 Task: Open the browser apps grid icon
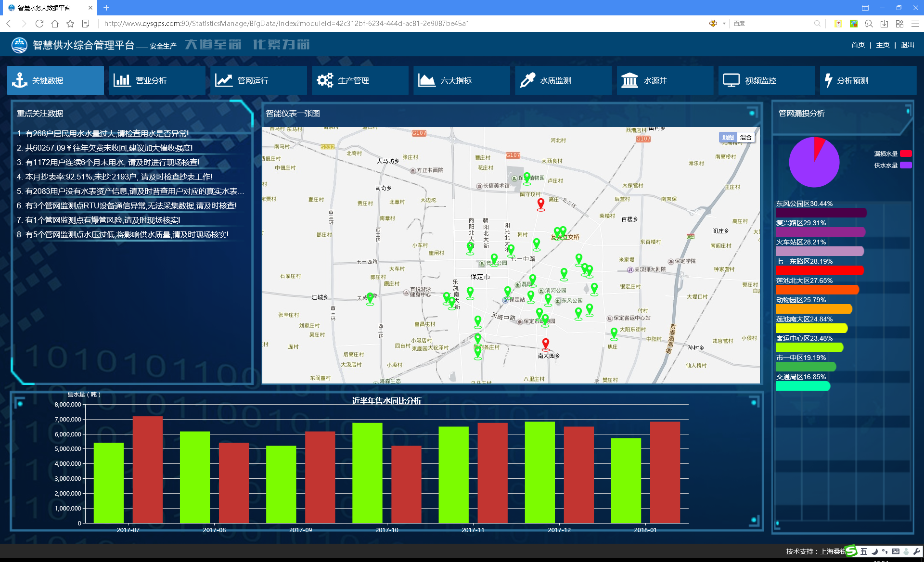(899, 24)
